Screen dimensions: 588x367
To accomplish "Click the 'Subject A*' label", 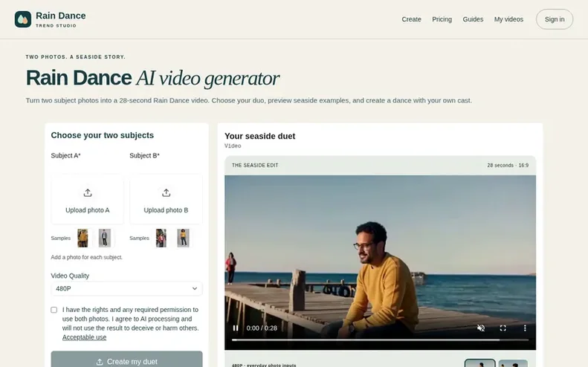I will coord(65,155).
